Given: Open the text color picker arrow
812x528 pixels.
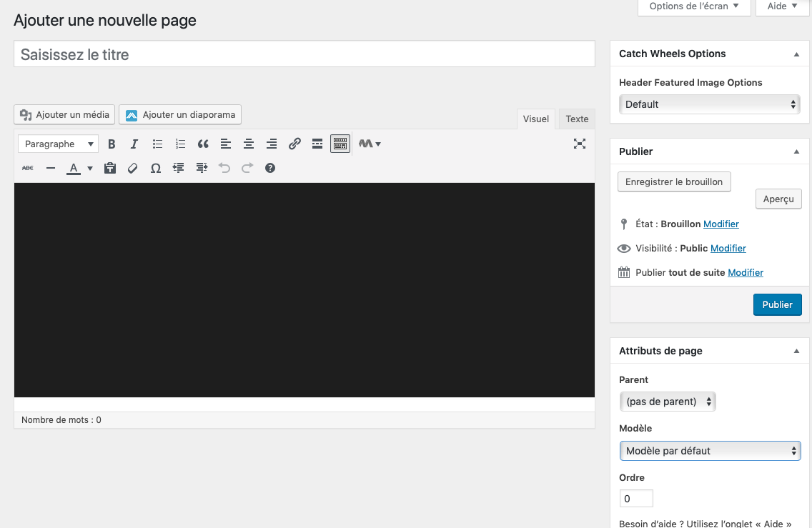Looking at the screenshot, I should pyautogui.click(x=90, y=169).
